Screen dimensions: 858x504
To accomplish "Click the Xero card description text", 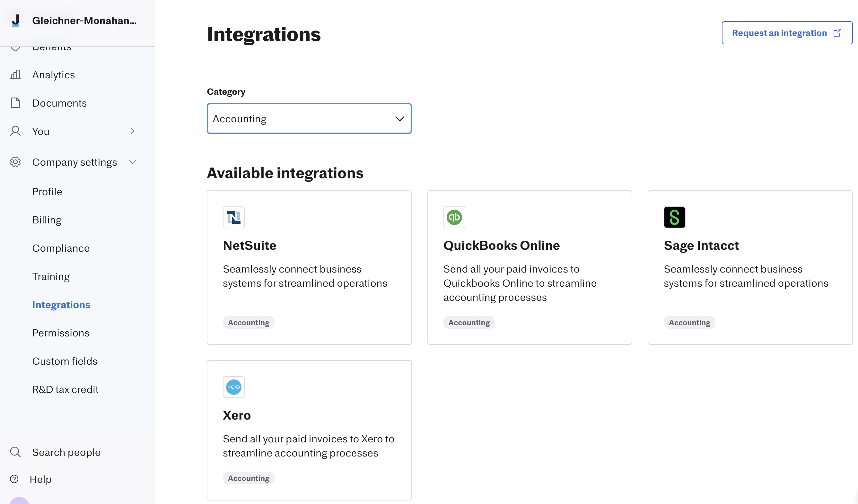I will pyautogui.click(x=309, y=446).
